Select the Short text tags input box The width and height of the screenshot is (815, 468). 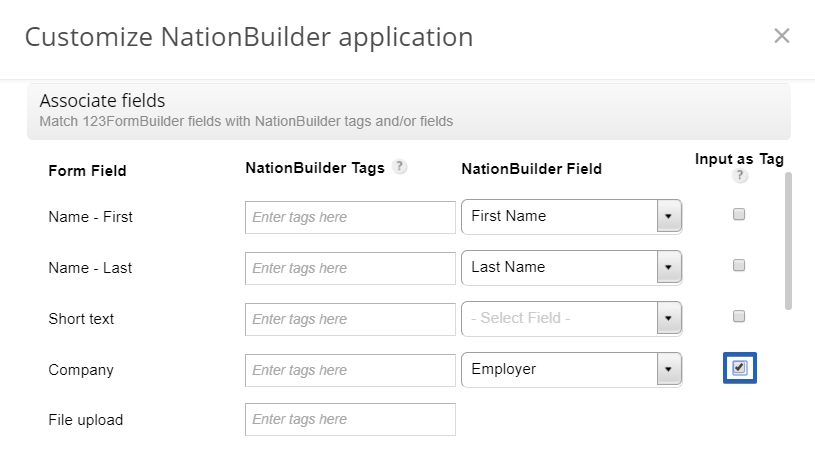pos(350,319)
